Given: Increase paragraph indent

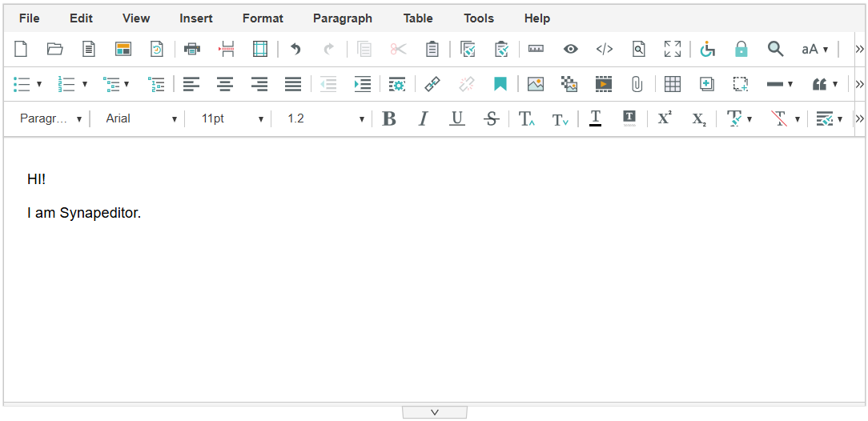Looking at the screenshot, I should click(x=363, y=84).
